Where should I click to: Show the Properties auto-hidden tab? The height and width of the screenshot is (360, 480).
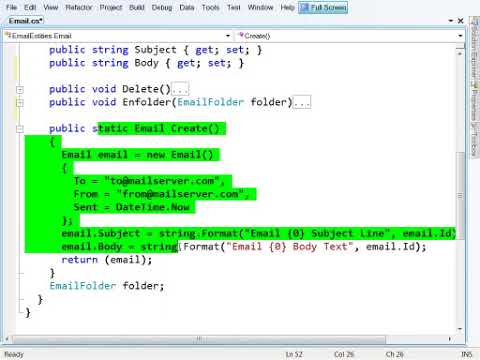click(474, 102)
